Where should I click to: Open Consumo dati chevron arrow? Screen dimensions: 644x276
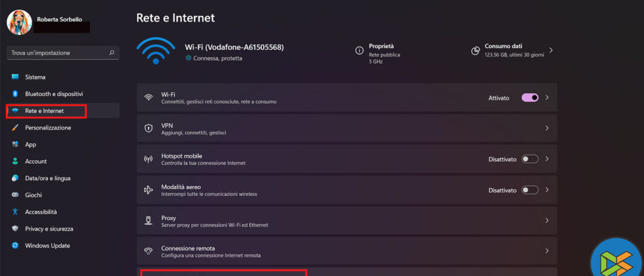coord(551,51)
